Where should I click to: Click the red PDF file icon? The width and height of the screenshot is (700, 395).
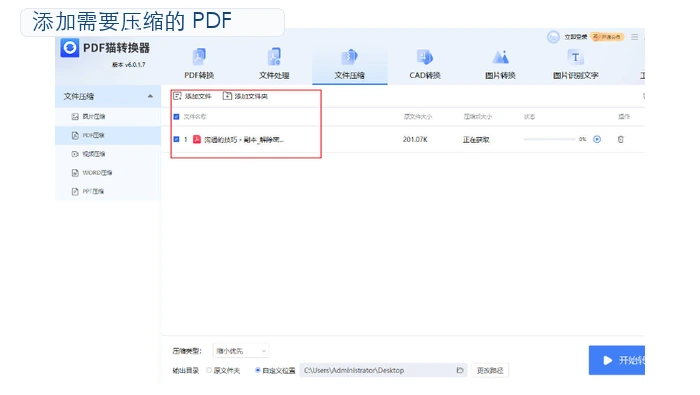coord(197,139)
